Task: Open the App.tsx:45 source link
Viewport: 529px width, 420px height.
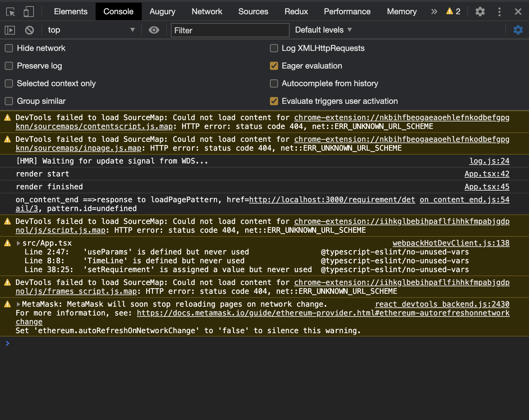Action: 487,187
